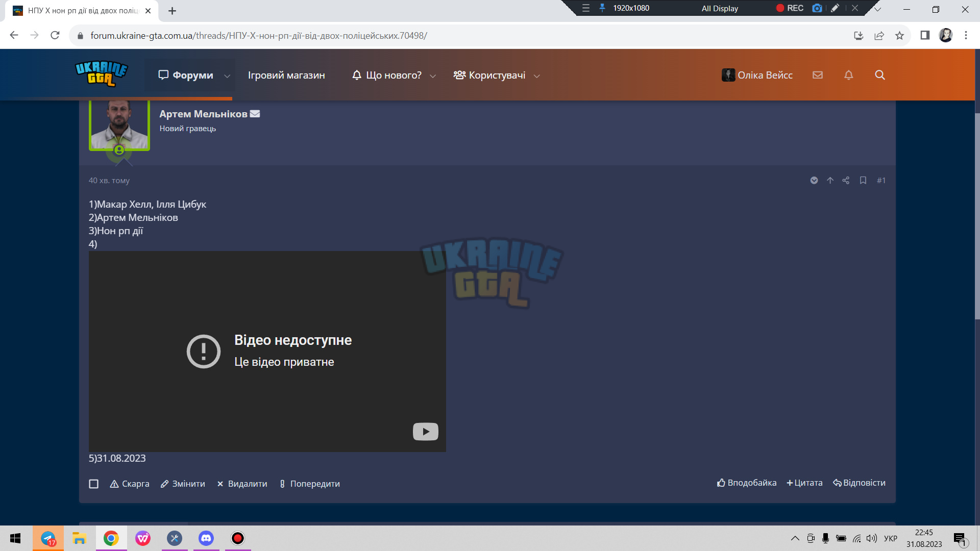Click the unavailable video embed
The width and height of the screenshot is (980, 551).
(267, 351)
